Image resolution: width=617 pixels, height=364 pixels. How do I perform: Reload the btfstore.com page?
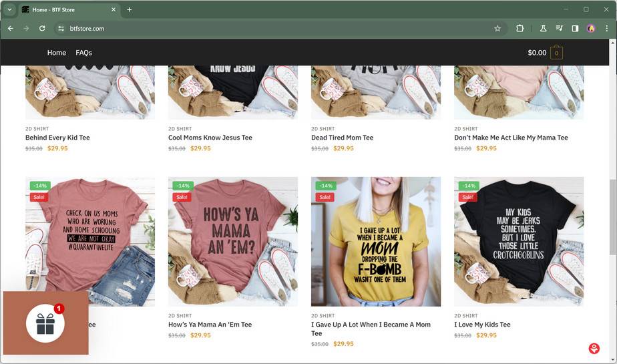coord(42,28)
